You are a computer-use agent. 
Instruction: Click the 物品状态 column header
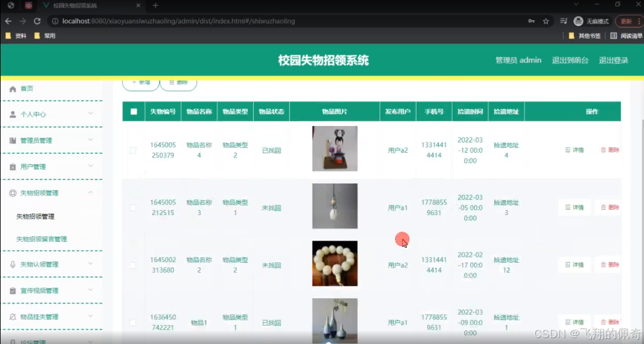click(x=272, y=111)
